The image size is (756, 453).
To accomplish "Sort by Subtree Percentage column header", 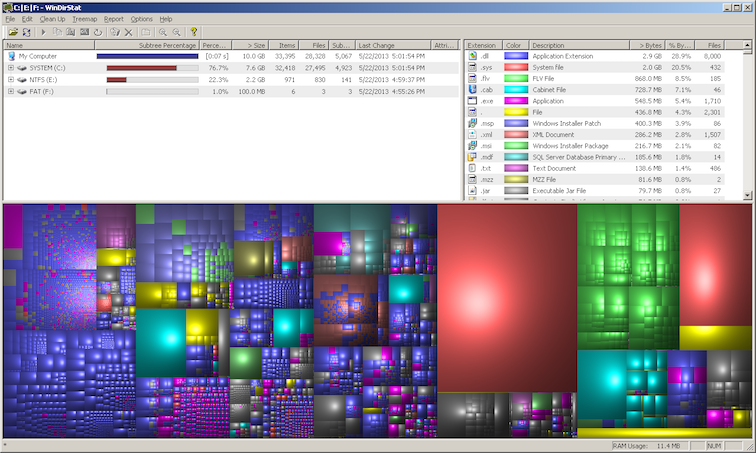I will [147, 45].
